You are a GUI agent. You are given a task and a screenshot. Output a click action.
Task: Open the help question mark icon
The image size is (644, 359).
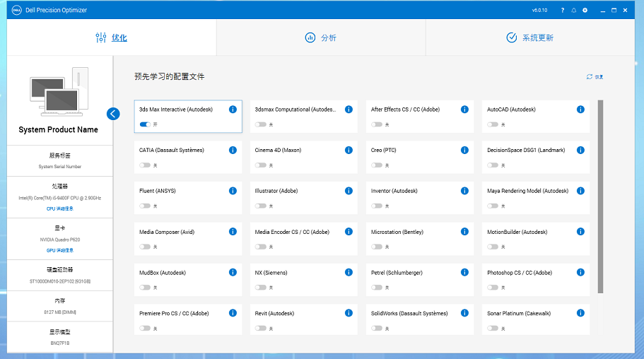(562, 11)
